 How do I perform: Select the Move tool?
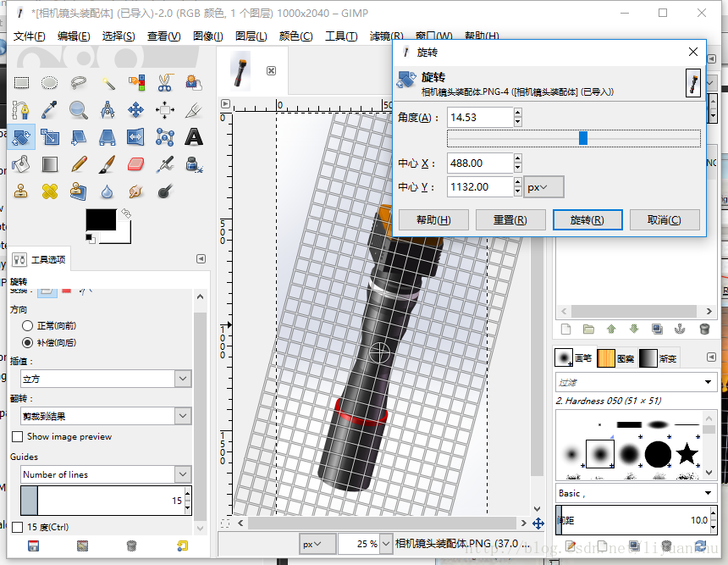[x=136, y=110]
